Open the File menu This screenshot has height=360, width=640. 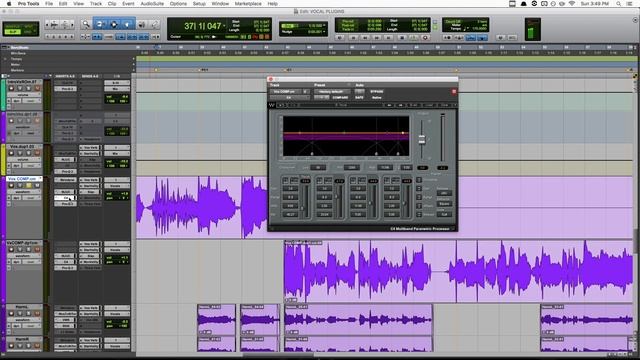(49, 4)
